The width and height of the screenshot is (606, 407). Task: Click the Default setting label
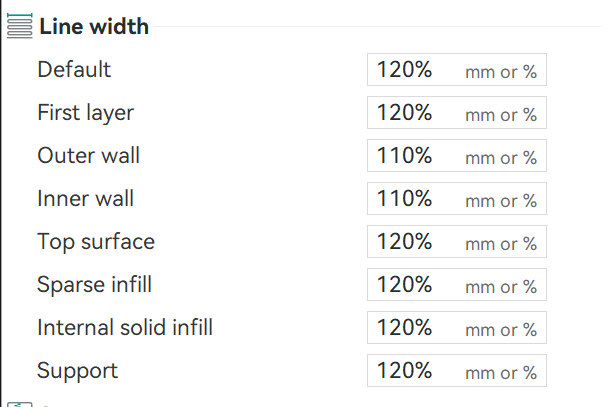74,70
